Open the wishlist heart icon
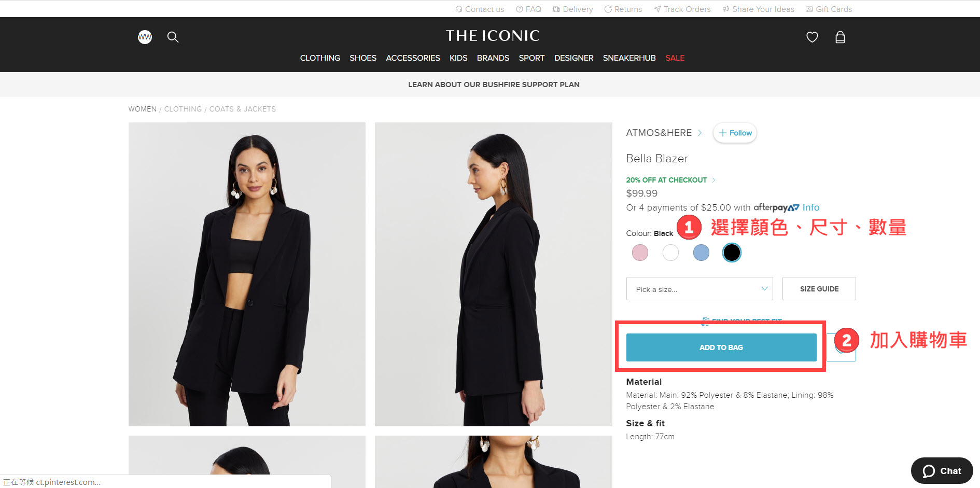Viewport: 980px width, 488px height. pos(812,37)
